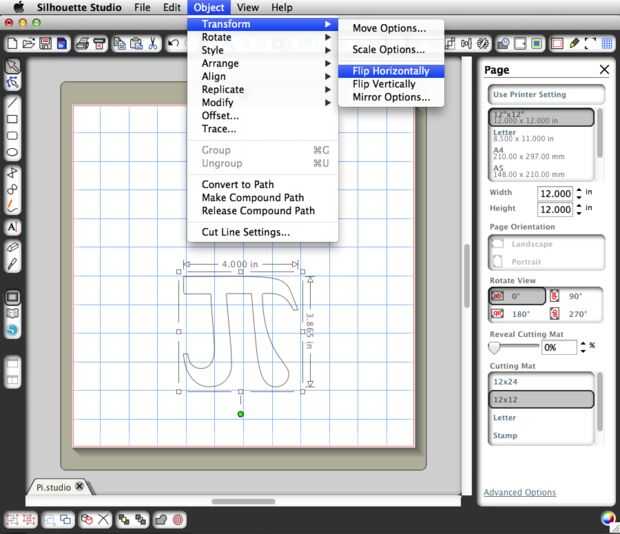
Task: Set Rotate View to 0 degrees
Action: pyautogui.click(x=517, y=296)
